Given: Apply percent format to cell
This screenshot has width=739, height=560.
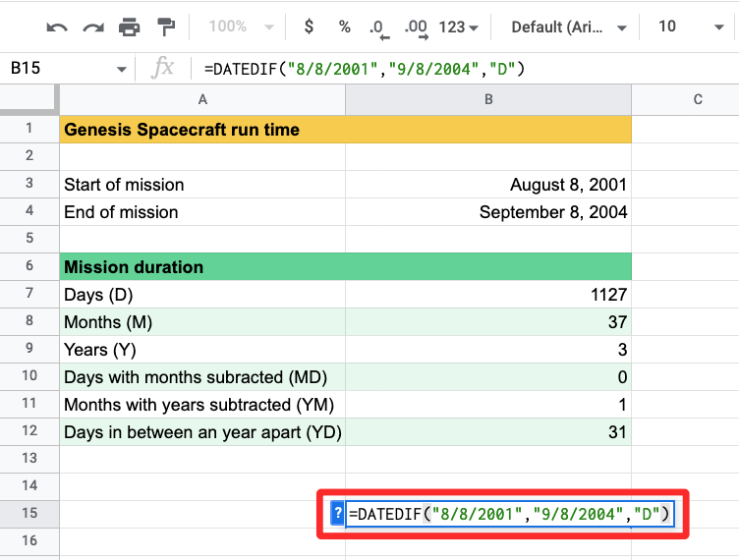Looking at the screenshot, I should (x=344, y=27).
